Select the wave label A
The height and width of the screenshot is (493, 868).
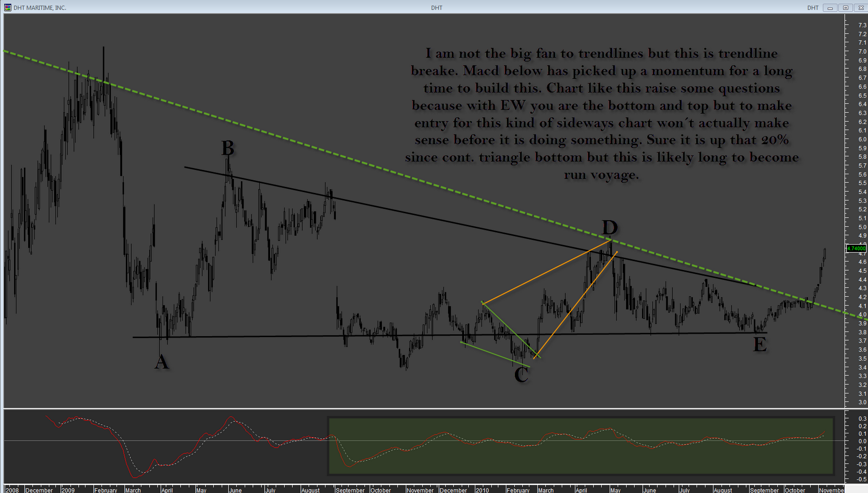pyautogui.click(x=162, y=362)
